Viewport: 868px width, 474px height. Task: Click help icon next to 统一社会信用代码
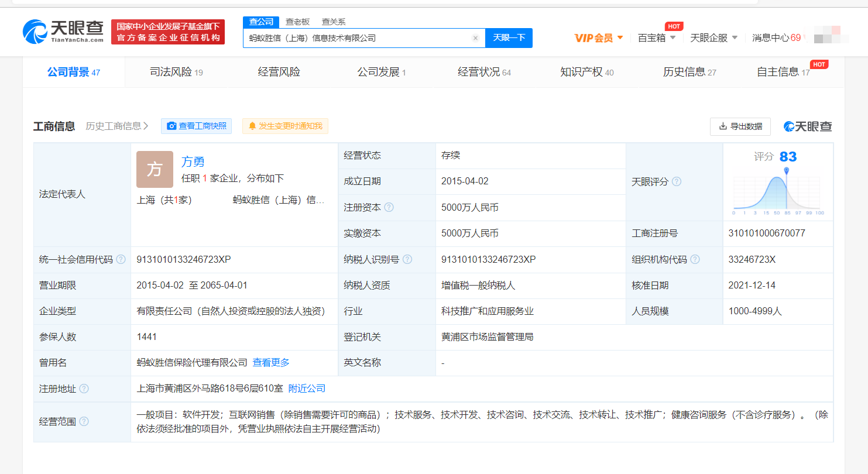pyautogui.click(x=121, y=259)
